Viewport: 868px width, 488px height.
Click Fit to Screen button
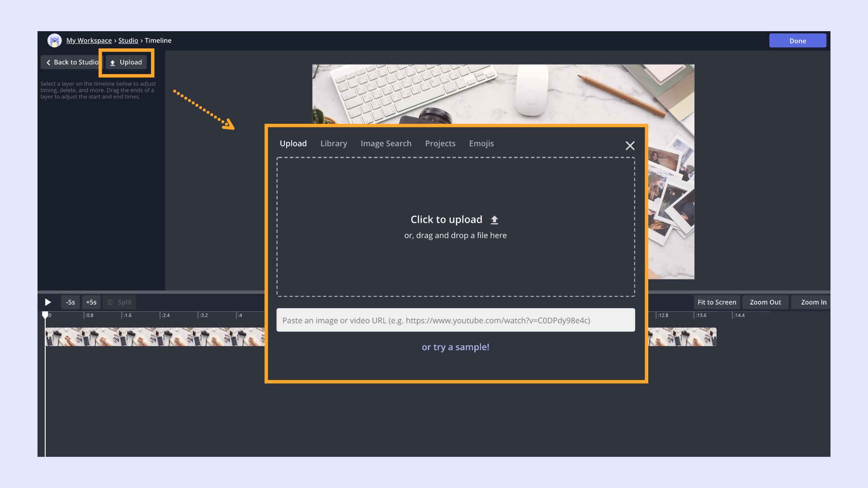pos(717,302)
